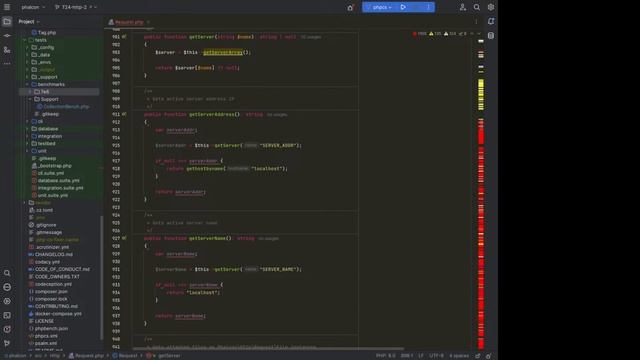
Task: Open the code-with-me user icon
Action: tap(462, 7)
